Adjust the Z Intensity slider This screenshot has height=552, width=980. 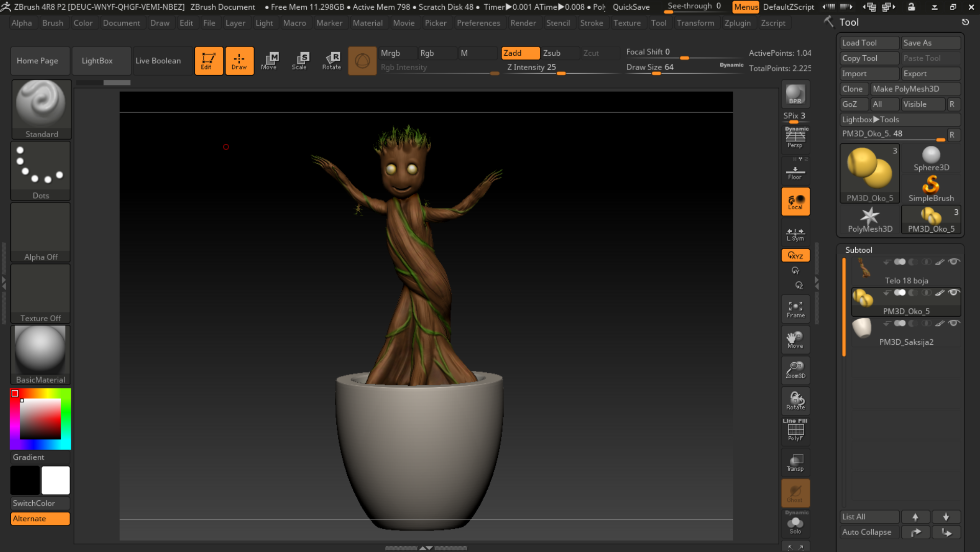tap(561, 68)
